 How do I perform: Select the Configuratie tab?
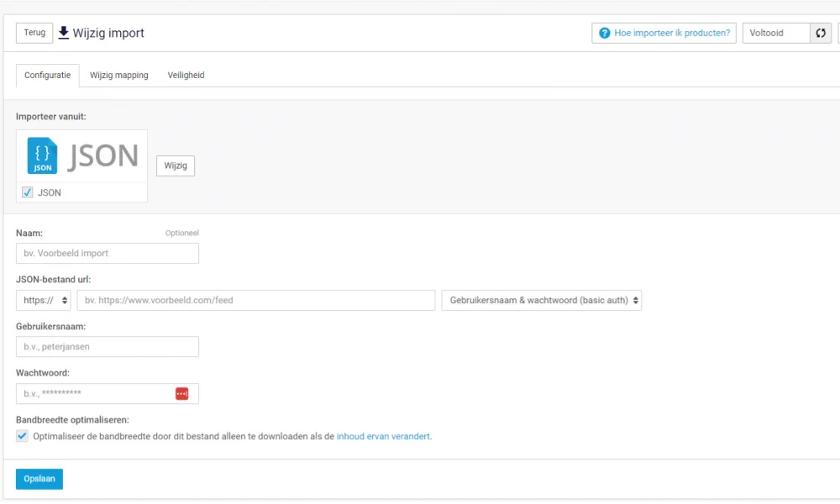(x=47, y=76)
